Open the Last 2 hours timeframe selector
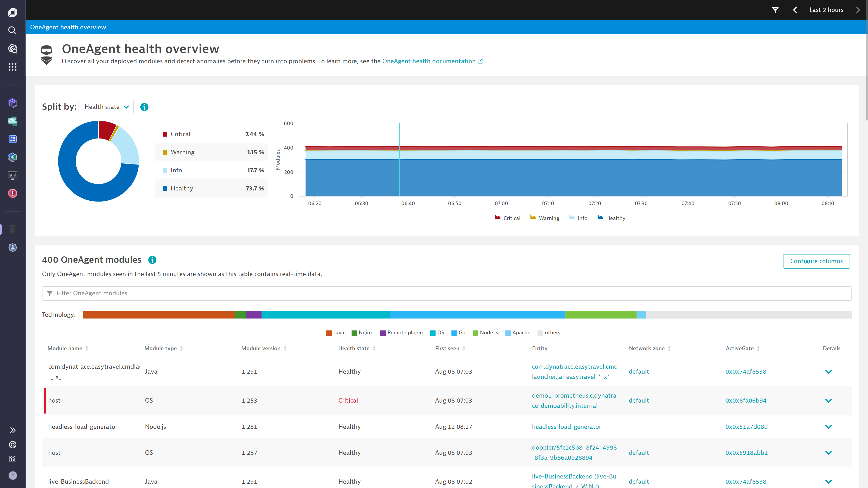The width and height of the screenshot is (868, 488). click(x=826, y=10)
